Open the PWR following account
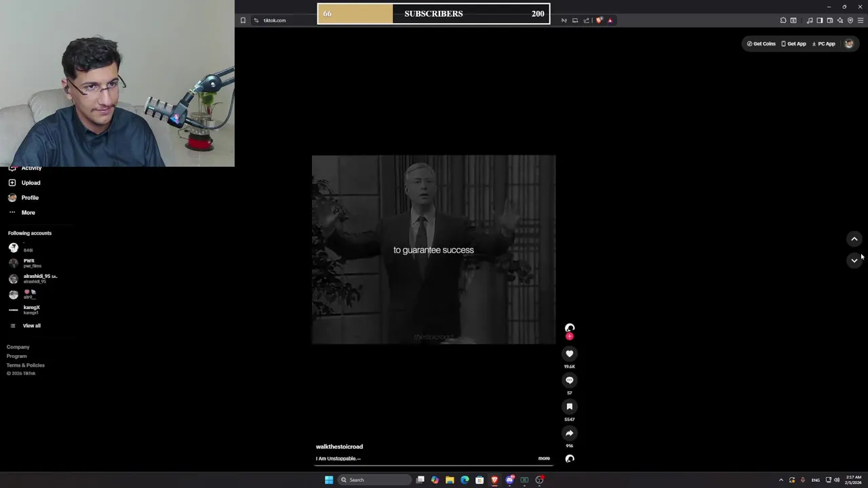 coord(25,263)
